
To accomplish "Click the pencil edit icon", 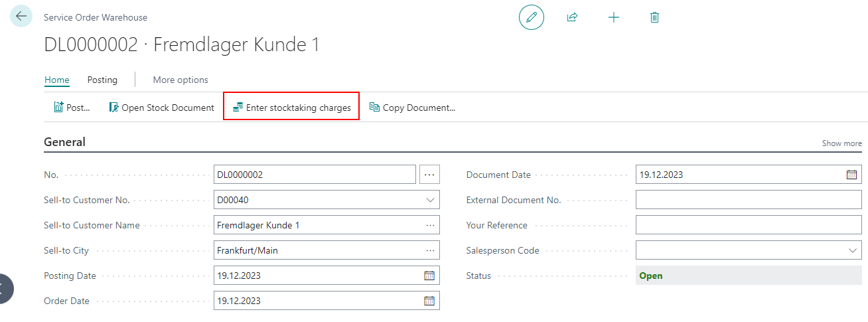I will tap(531, 18).
